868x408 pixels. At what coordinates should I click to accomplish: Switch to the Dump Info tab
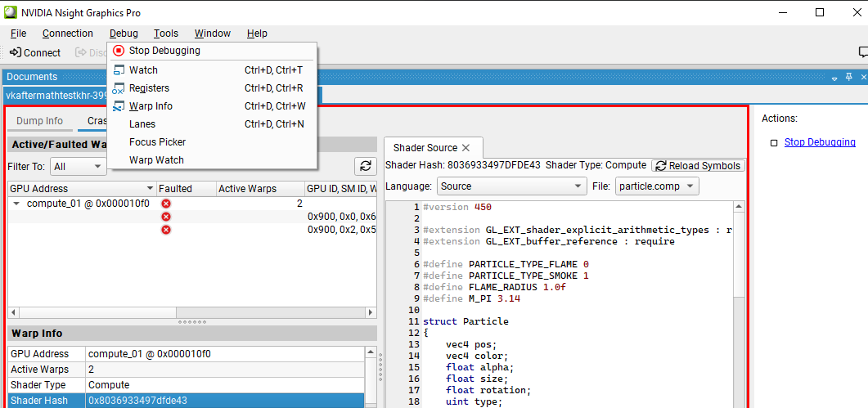(39, 121)
